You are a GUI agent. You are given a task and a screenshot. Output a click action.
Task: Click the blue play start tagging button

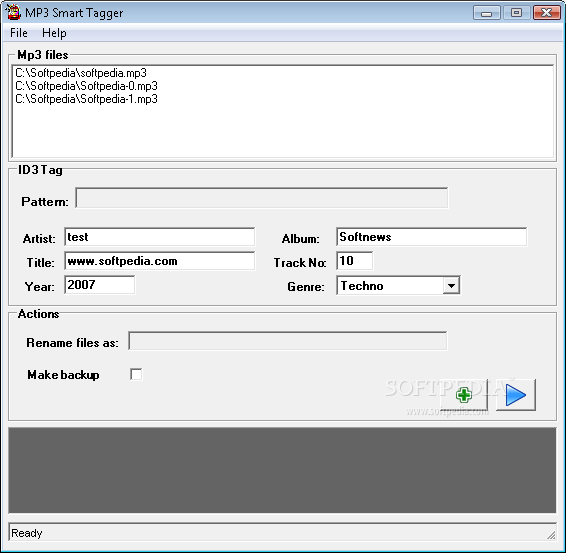pyautogui.click(x=515, y=395)
